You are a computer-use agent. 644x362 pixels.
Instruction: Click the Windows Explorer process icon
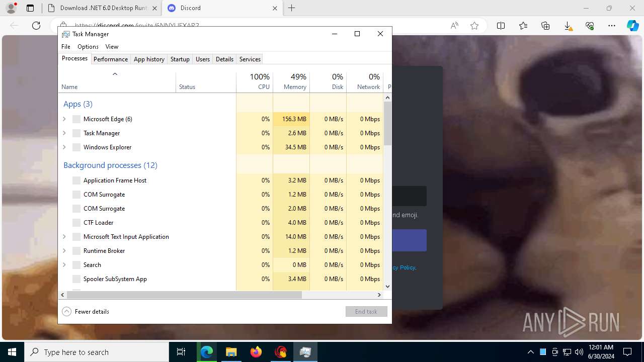pos(76,147)
